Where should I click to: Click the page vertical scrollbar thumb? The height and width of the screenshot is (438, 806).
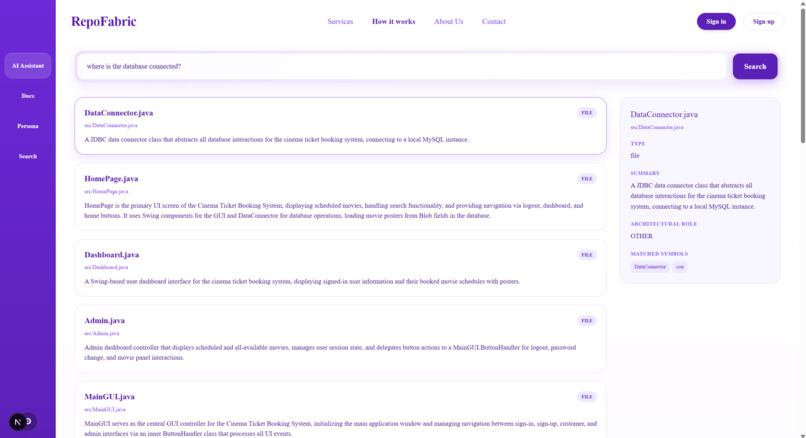tap(802, 75)
